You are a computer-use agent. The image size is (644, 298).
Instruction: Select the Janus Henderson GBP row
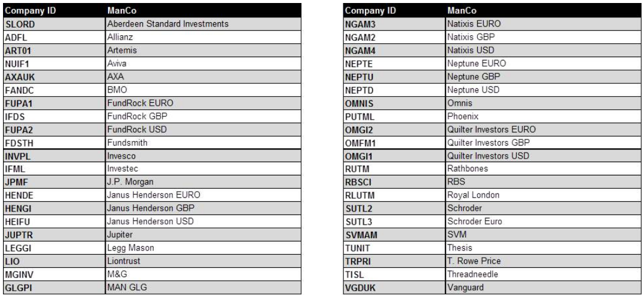pos(152,208)
